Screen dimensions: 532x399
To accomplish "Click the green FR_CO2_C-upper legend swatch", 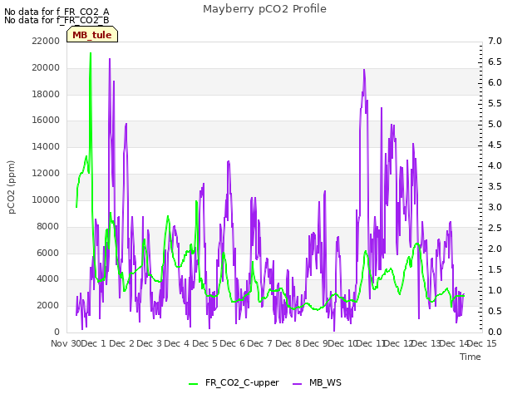I will click(193, 383).
